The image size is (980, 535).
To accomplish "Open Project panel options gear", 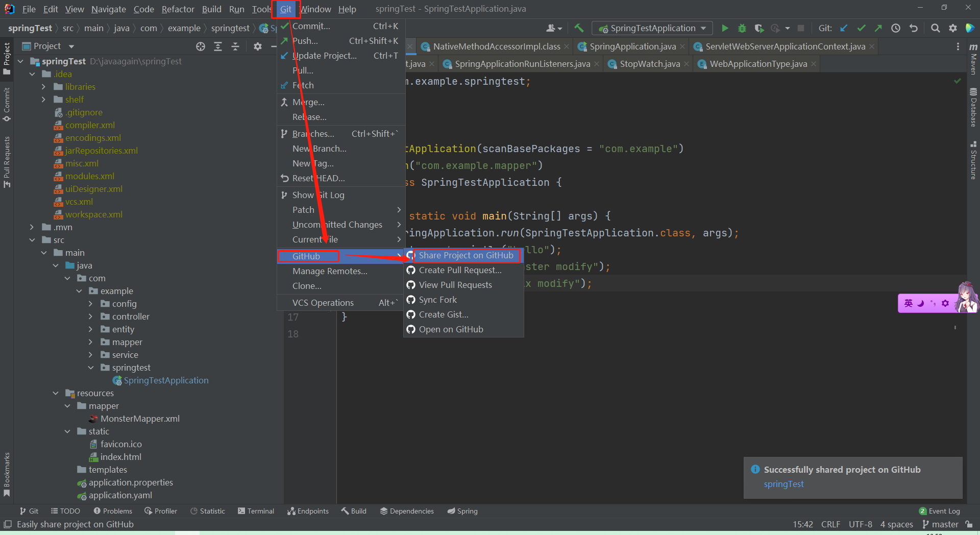I will [258, 46].
